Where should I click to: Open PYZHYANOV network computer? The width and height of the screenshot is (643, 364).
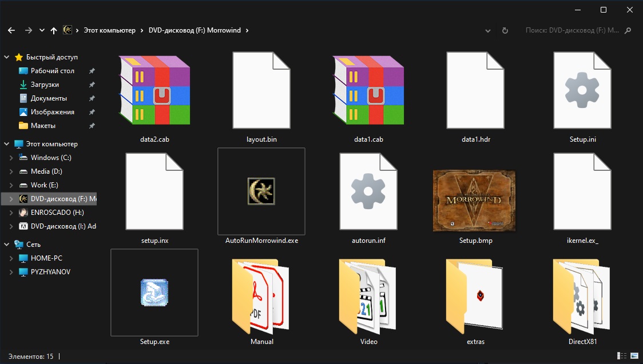pyautogui.click(x=50, y=272)
